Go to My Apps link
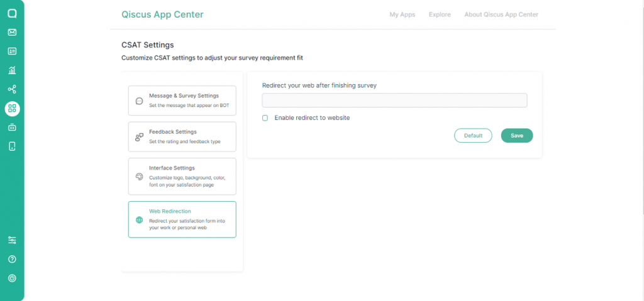The height and width of the screenshot is (301, 644). pos(402,14)
